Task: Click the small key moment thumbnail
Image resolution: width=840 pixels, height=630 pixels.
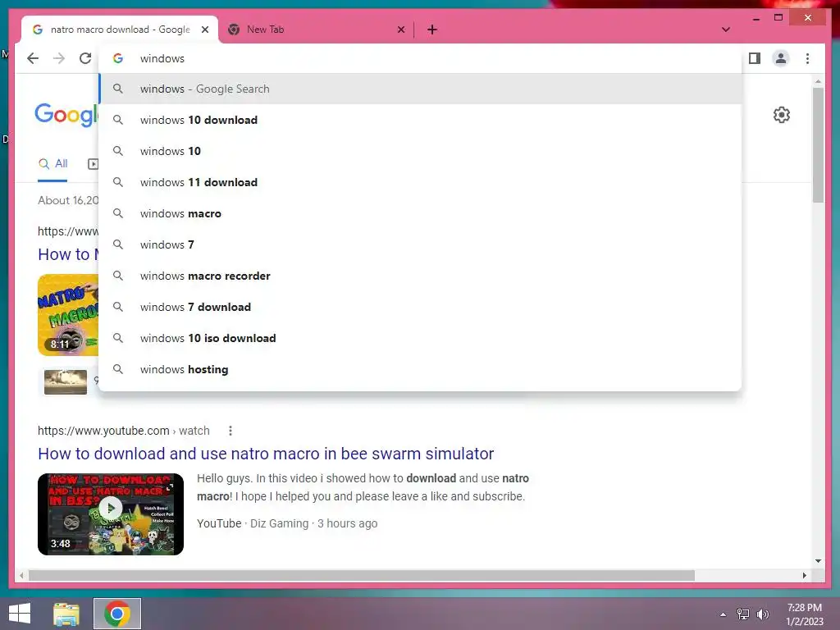Action: (x=66, y=382)
